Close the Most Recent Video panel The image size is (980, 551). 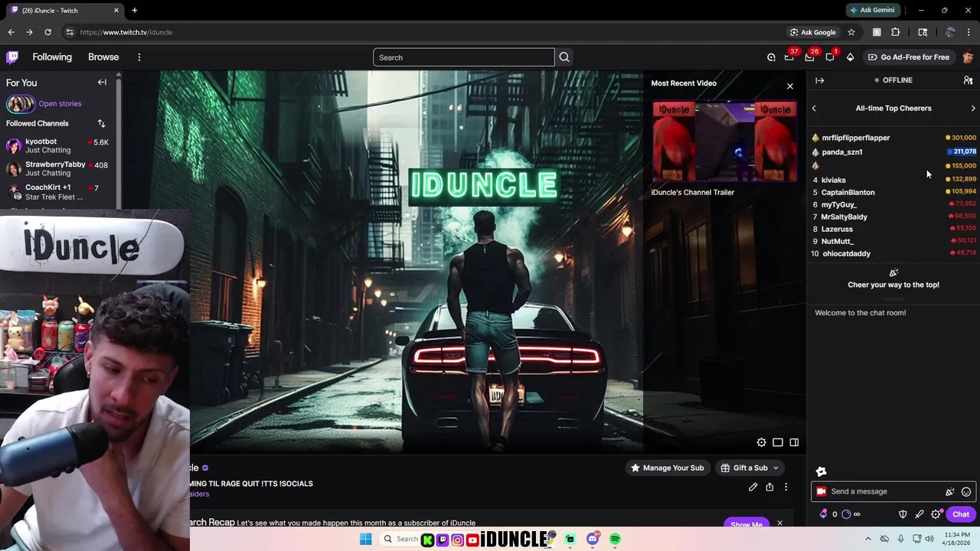(790, 86)
